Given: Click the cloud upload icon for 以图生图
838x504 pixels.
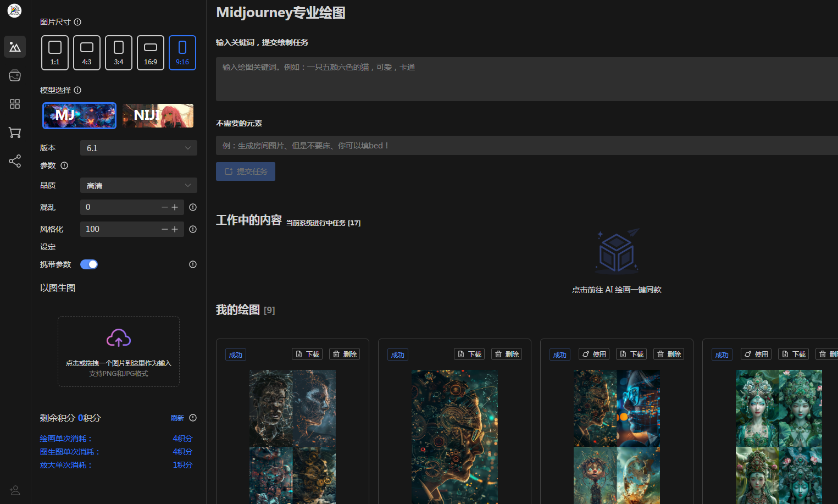Looking at the screenshot, I should [x=119, y=338].
